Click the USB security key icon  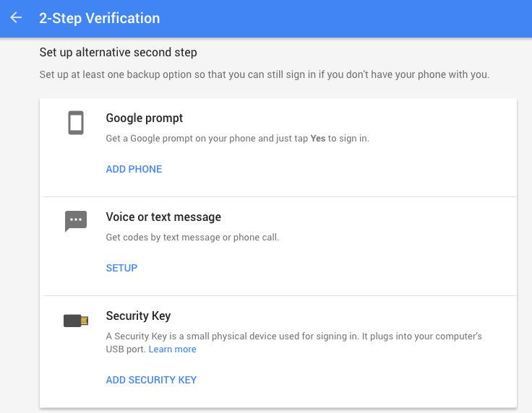coord(76,321)
